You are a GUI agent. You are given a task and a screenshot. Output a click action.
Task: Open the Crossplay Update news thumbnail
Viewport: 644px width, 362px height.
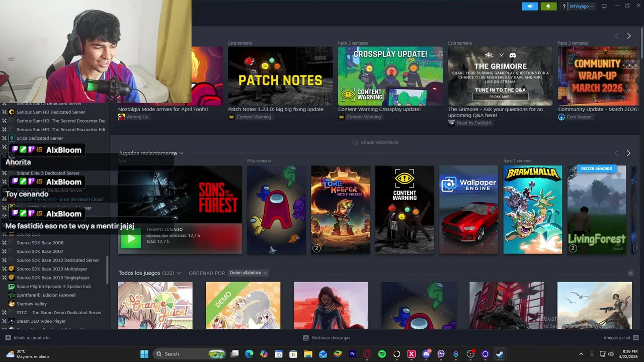click(x=390, y=76)
